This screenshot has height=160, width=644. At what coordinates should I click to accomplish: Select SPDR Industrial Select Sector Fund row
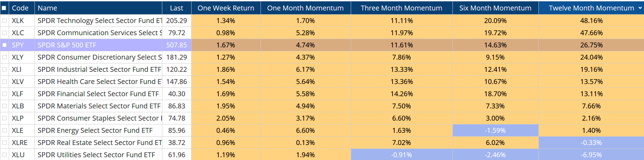[x=99, y=69]
